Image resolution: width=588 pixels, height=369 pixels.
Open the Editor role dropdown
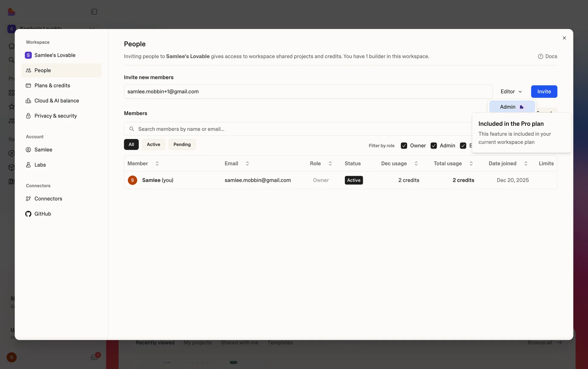click(511, 92)
